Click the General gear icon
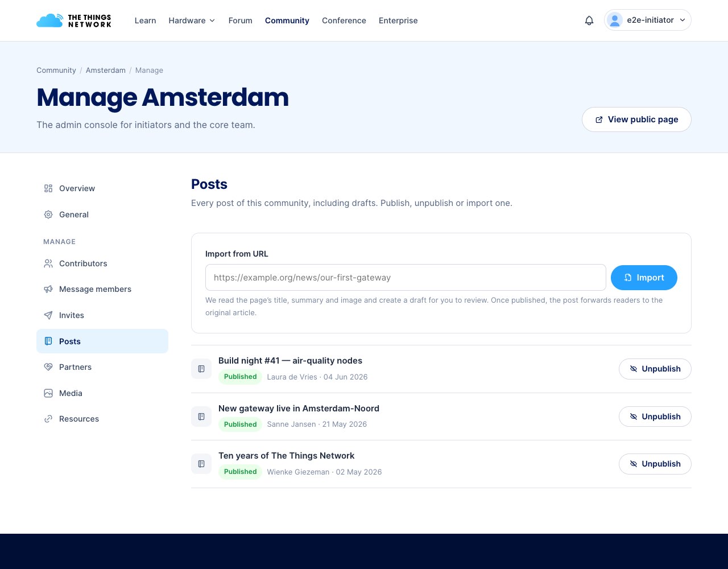This screenshot has height=569, width=728. (48, 215)
